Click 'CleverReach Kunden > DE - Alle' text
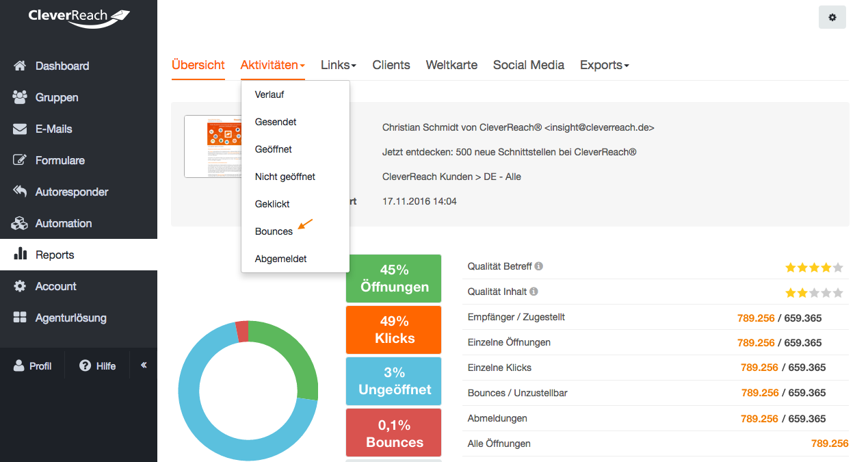 point(451,177)
